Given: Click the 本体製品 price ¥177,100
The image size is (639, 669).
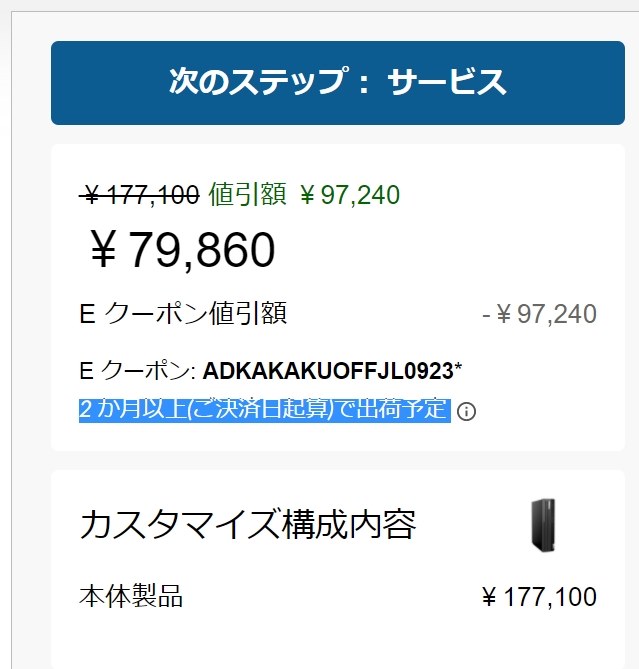Looking at the screenshot, I should (539, 598).
